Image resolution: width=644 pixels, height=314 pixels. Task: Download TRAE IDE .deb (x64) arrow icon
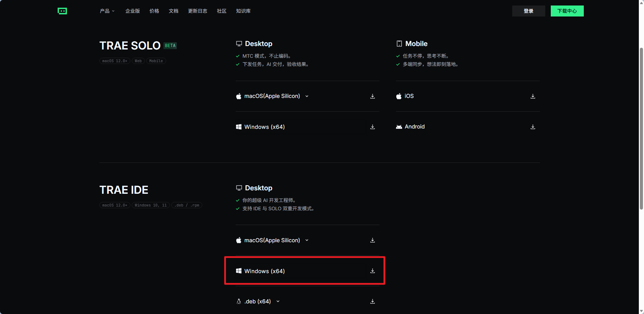[373, 301]
